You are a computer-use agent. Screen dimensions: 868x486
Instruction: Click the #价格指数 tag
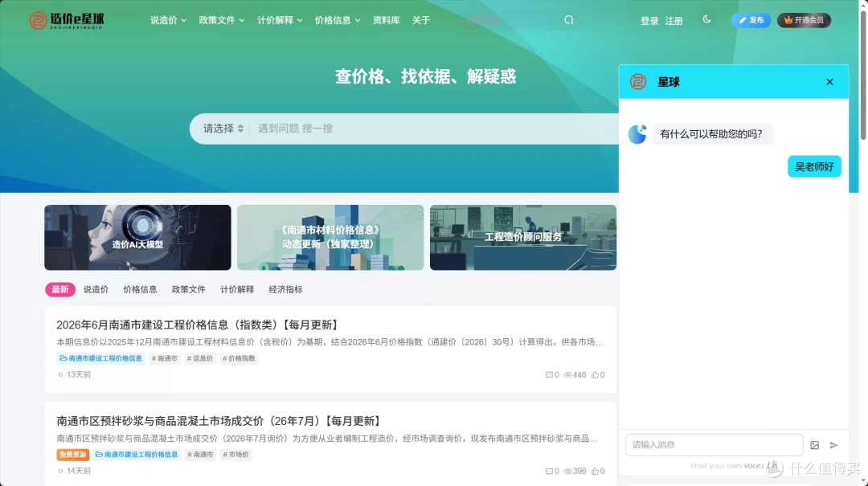[239, 358]
